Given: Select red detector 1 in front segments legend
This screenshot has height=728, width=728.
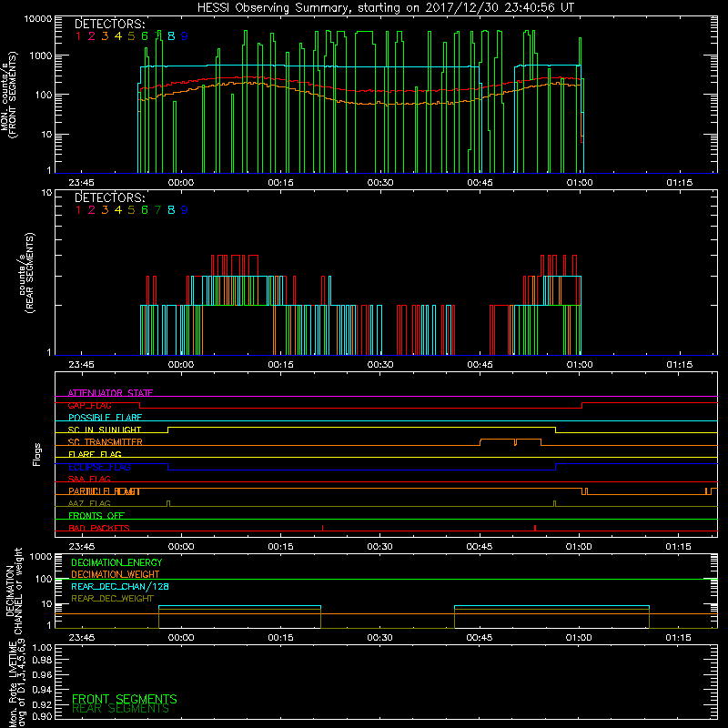Looking at the screenshot, I should (x=78, y=36).
